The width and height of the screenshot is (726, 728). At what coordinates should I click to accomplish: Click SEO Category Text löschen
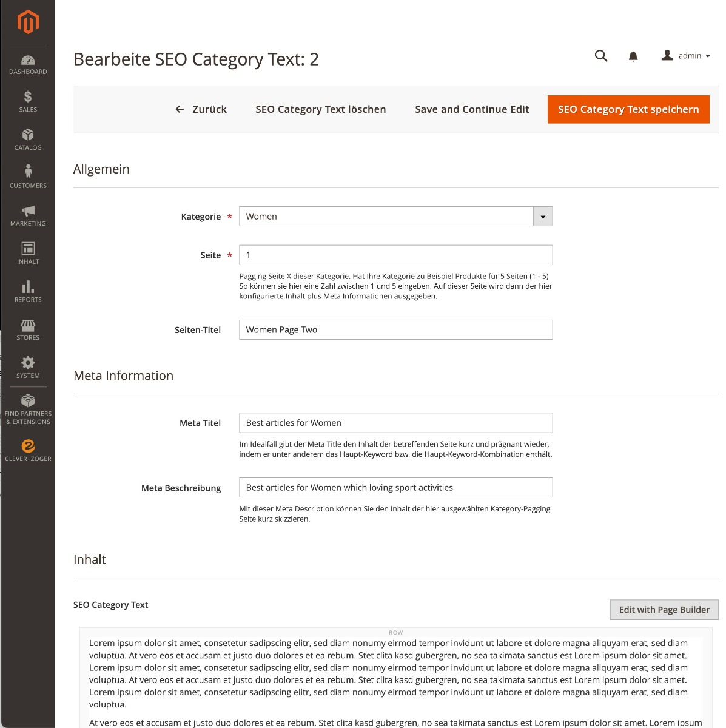click(321, 109)
